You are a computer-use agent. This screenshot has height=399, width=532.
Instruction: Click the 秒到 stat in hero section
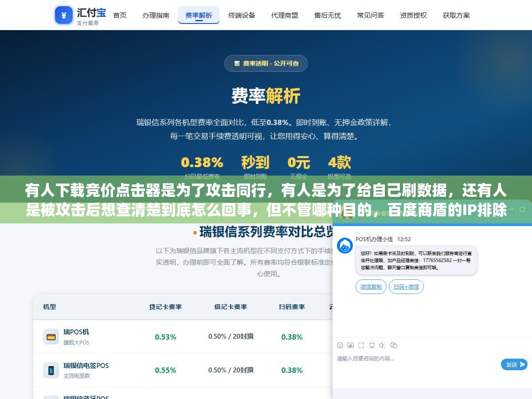(255, 162)
